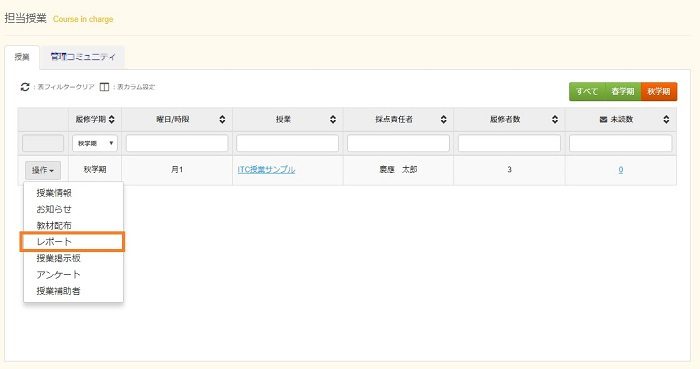The image size is (700, 369).
Task: Click the 春学期 filter button
Action: coord(623,91)
